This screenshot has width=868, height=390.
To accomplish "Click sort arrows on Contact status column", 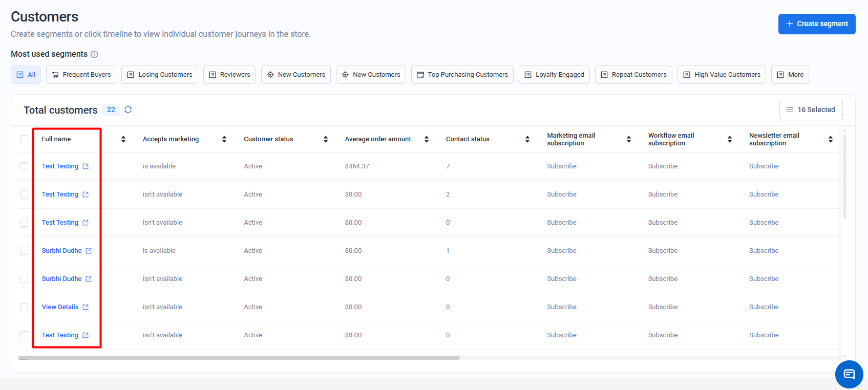I will click(527, 139).
